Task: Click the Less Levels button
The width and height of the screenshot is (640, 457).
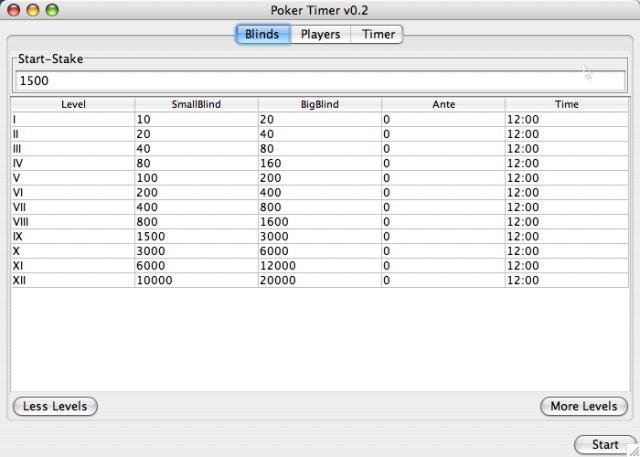Action: (x=55, y=406)
